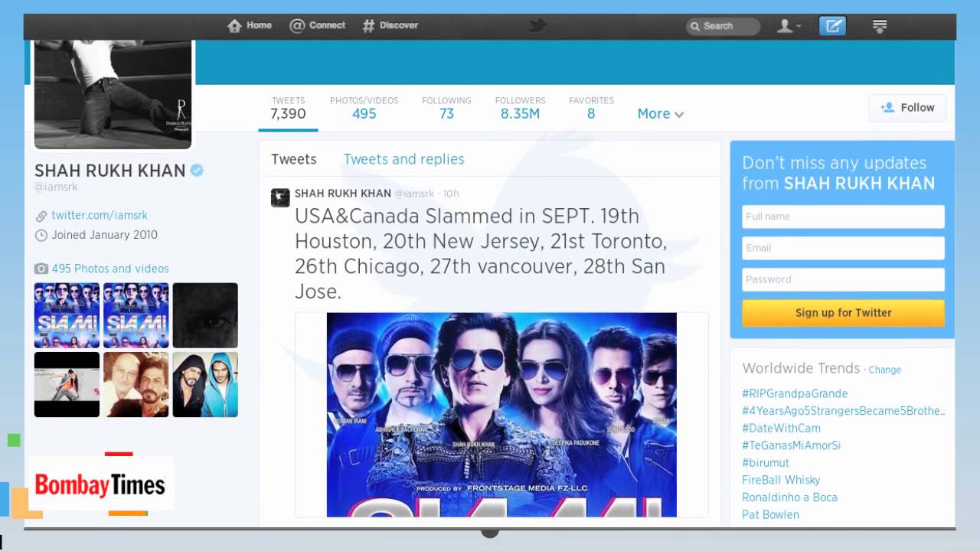This screenshot has height=551, width=980.
Task: Open the Pat Bowlen trend
Action: (x=770, y=514)
